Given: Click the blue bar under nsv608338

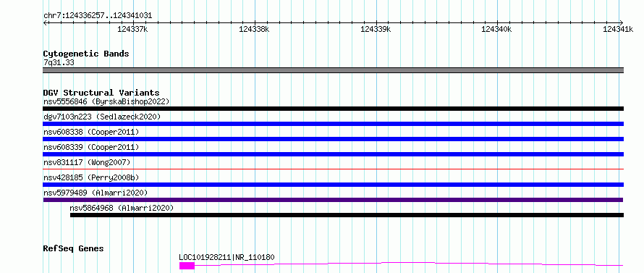Looking at the screenshot, I should (x=334, y=139).
